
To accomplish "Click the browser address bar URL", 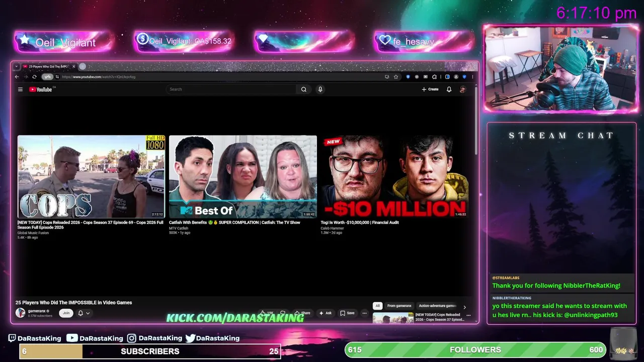I will tap(99, 77).
